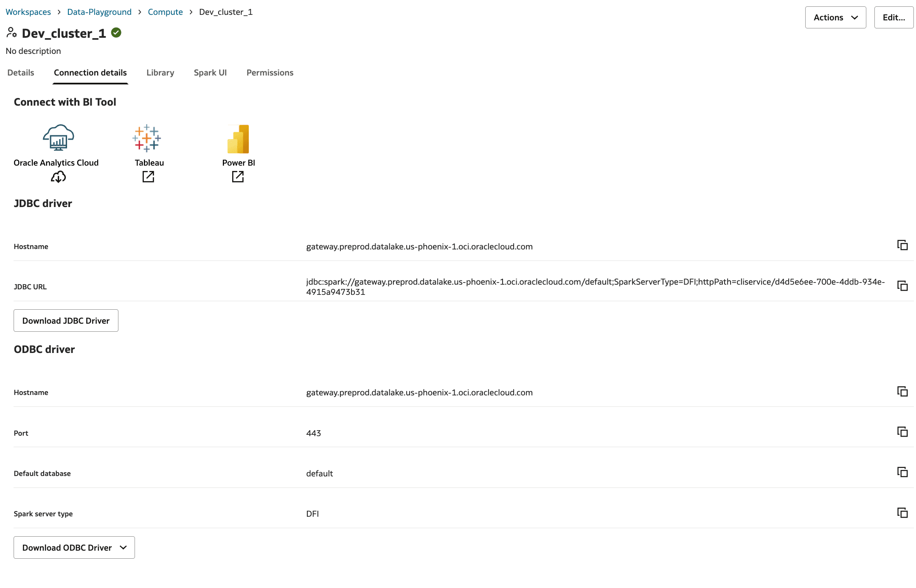
Task: Click the Edit button
Action: tap(894, 17)
